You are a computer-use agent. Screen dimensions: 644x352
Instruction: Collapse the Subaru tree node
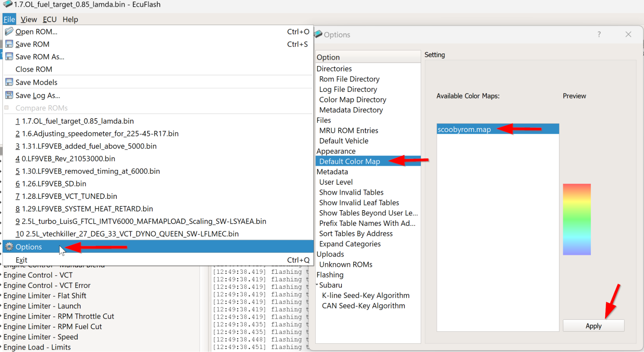pos(317,285)
